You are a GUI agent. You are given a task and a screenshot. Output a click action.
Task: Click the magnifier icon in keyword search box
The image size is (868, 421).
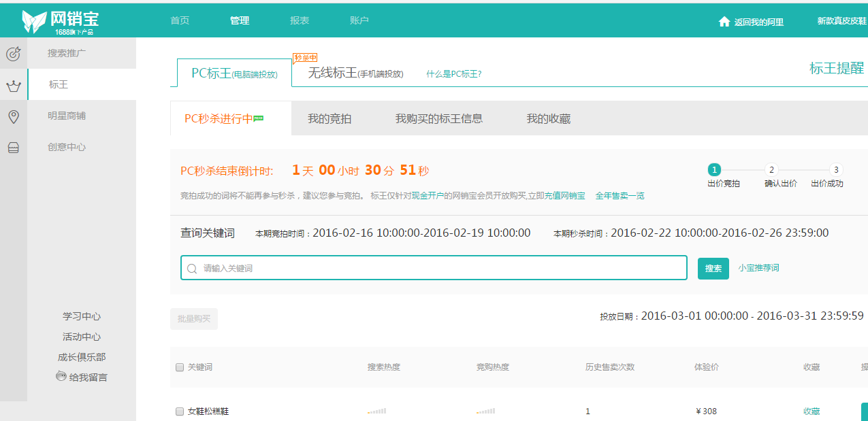pos(192,269)
